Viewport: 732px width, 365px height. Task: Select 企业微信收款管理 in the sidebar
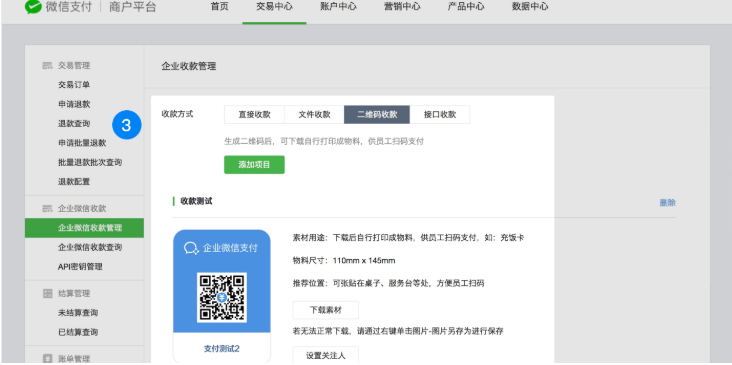tap(84, 228)
